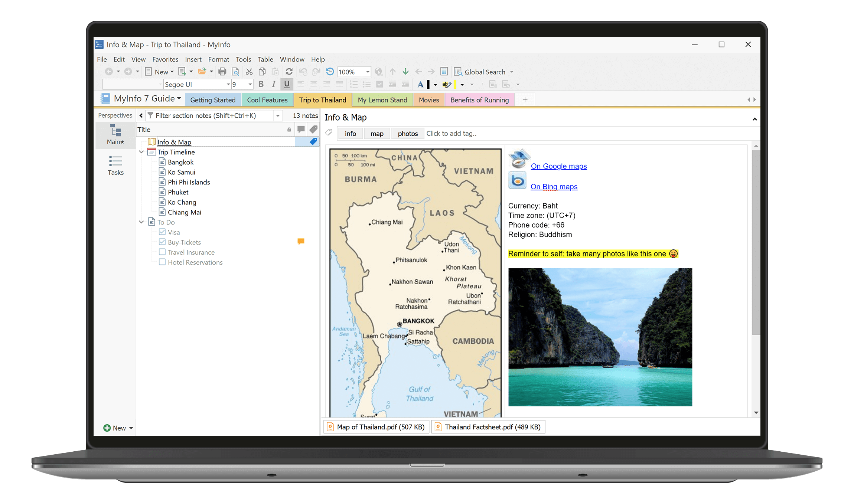This screenshot has width=854, height=504.
Task: Click the blue tag icon on Info & Map
Action: (x=313, y=141)
